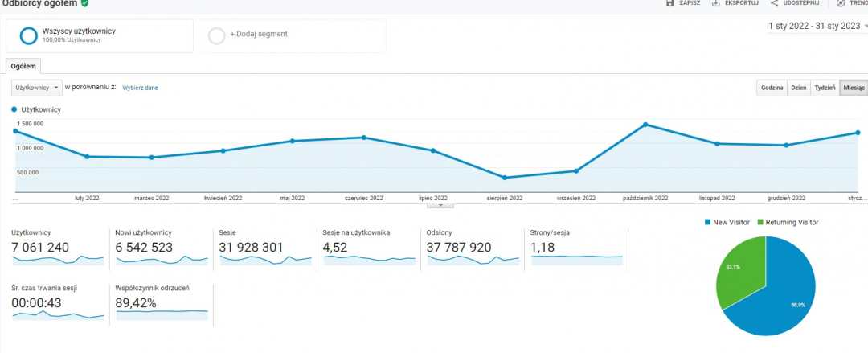Select the Ogółem tab
The height and width of the screenshot is (353, 868).
(x=23, y=67)
